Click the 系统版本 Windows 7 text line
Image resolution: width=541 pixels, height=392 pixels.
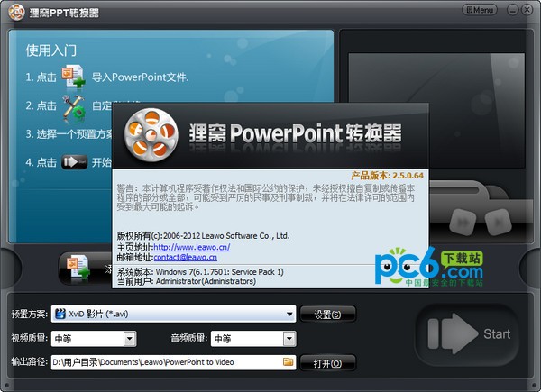coord(200,272)
